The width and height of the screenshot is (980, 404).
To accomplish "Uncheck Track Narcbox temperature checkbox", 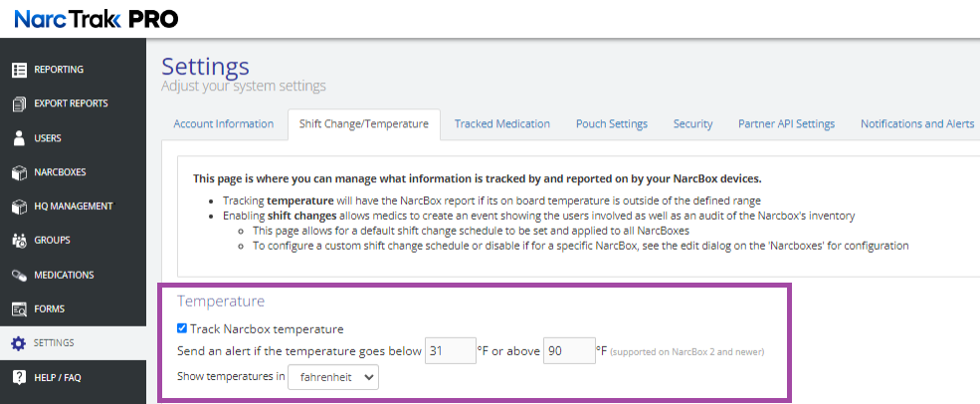I will (x=181, y=328).
